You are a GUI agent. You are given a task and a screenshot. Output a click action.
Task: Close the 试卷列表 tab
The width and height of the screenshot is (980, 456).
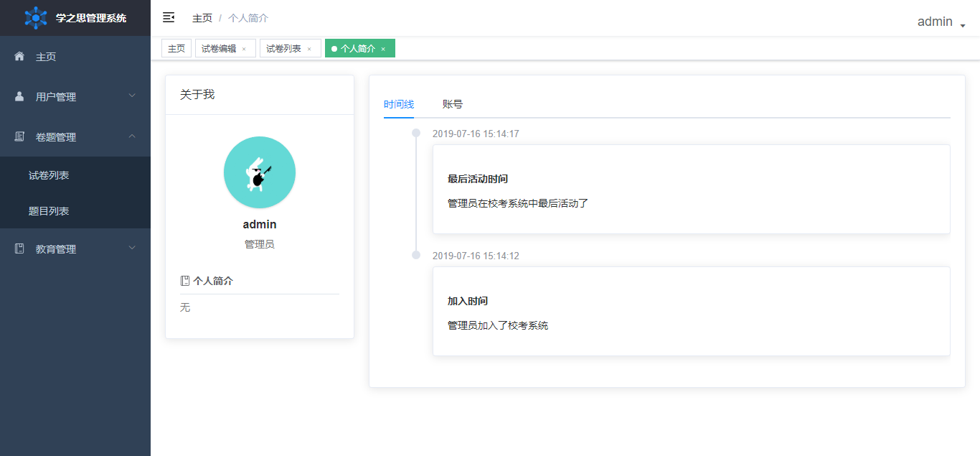[x=309, y=49]
